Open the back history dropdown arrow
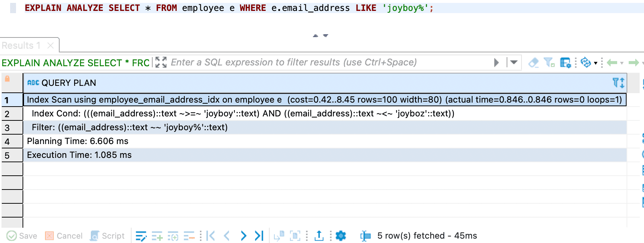The image size is (644, 243). coord(622,63)
